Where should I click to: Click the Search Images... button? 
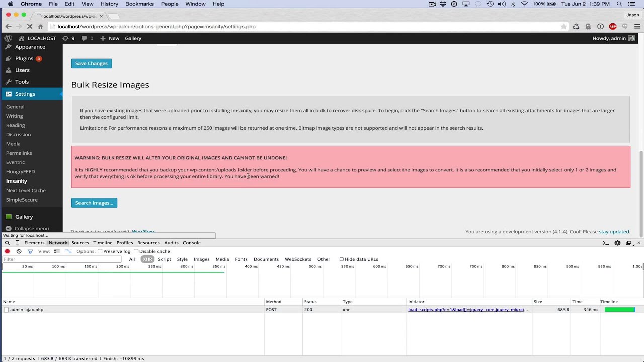[x=94, y=203]
